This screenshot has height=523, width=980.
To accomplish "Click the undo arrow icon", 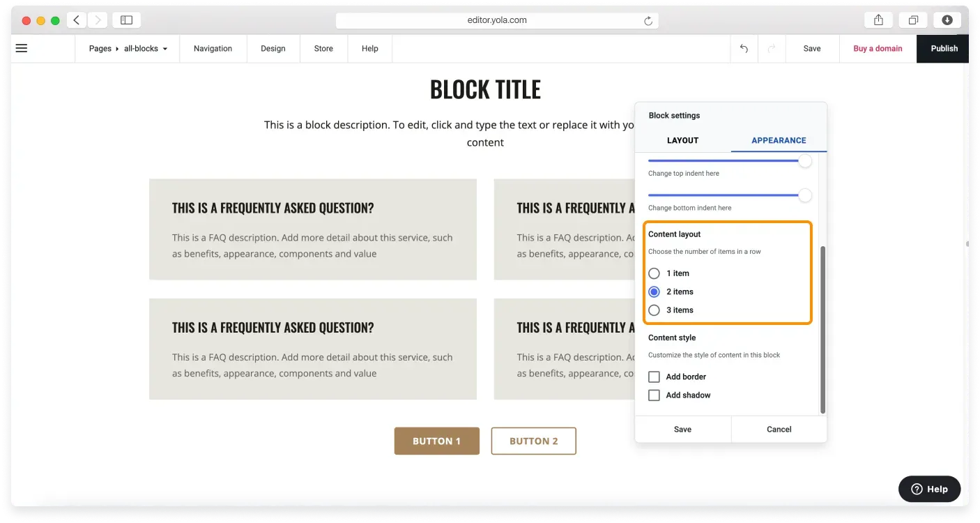I will pos(744,48).
